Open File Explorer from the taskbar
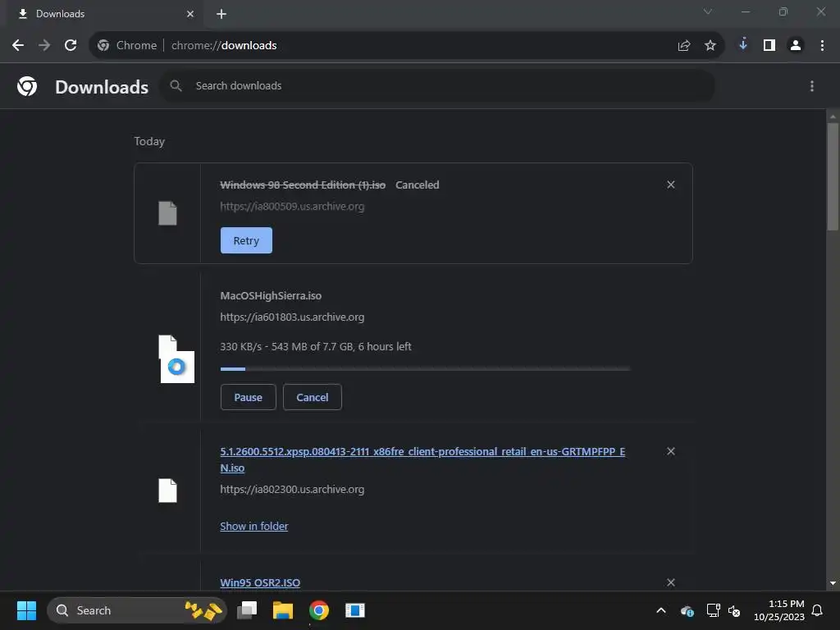The width and height of the screenshot is (840, 630). pos(283,610)
